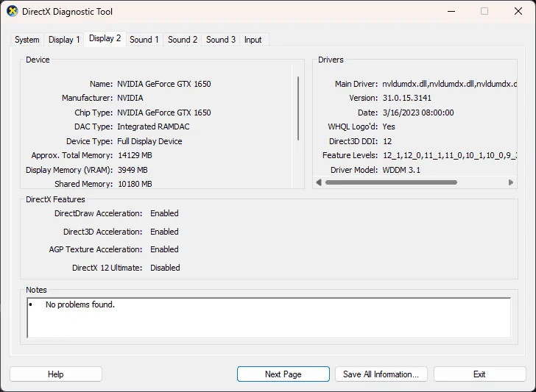536x392 pixels.
Task: Click the shared memory value 10180 MB
Action: (x=135, y=184)
